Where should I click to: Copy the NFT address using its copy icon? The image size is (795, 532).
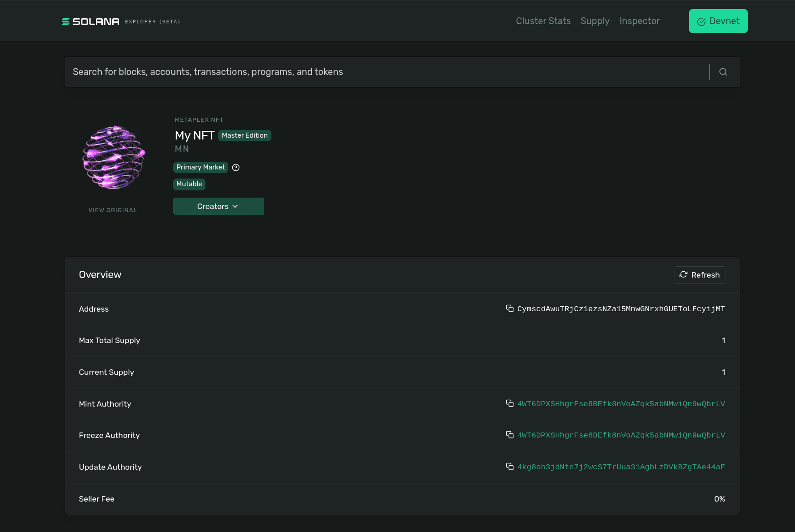(510, 308)
